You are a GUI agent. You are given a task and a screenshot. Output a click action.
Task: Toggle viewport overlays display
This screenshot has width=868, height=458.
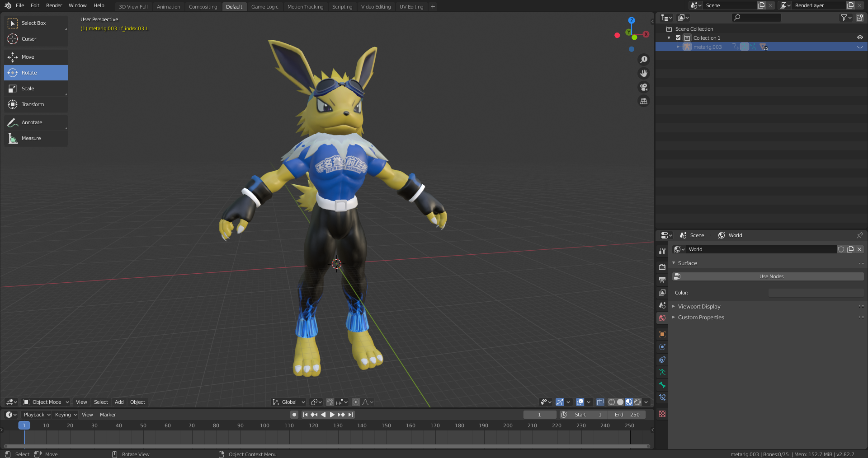click(x=580, y=402)
